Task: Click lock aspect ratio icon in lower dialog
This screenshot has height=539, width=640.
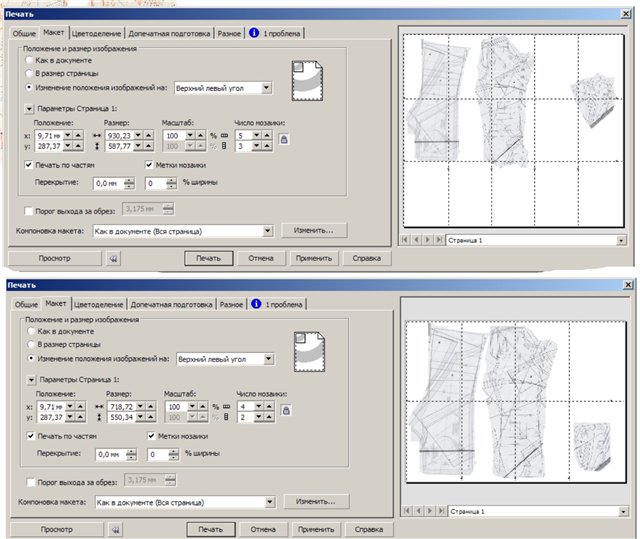Action: (x=286, y=410)
